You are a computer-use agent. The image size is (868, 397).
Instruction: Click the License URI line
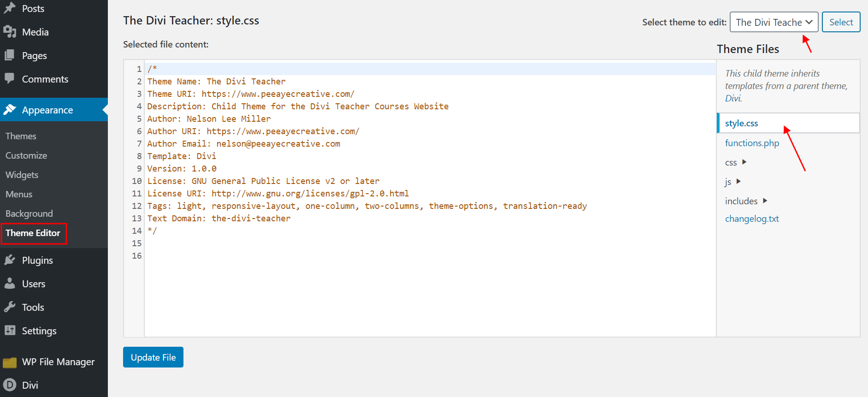[x=278, y=193]
